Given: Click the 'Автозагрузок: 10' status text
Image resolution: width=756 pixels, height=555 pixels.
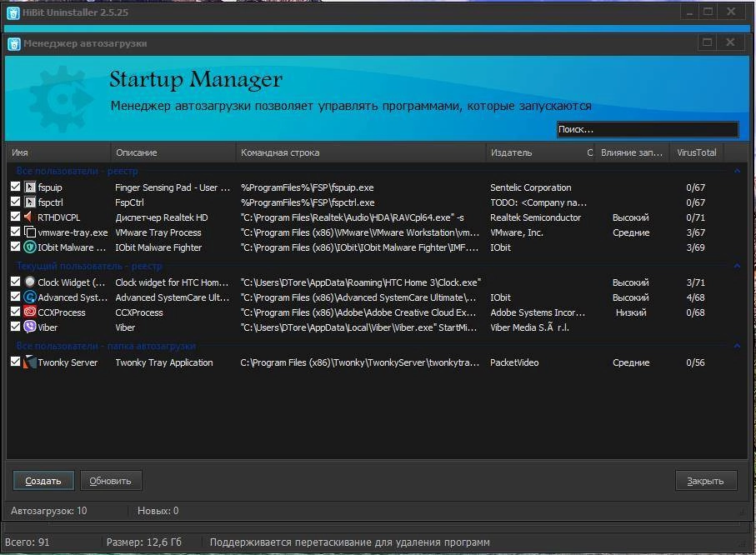Looking at the screenshot, I should click(x=48, y=511).
